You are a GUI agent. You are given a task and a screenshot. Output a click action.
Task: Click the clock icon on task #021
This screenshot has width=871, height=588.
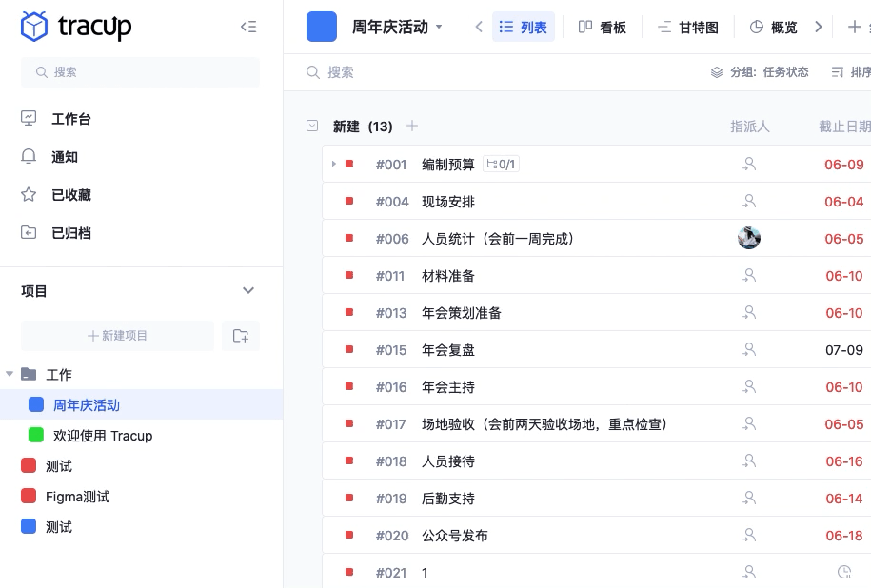click(843, 572)
